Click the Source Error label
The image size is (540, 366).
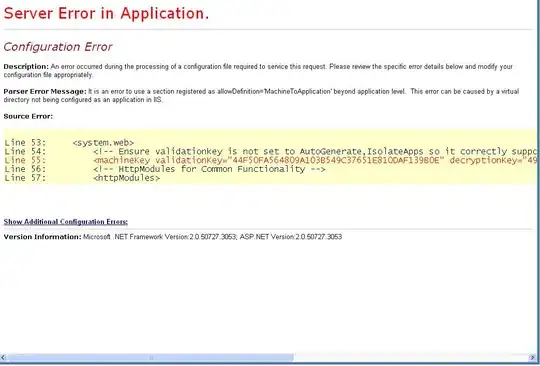click(28, 116)
